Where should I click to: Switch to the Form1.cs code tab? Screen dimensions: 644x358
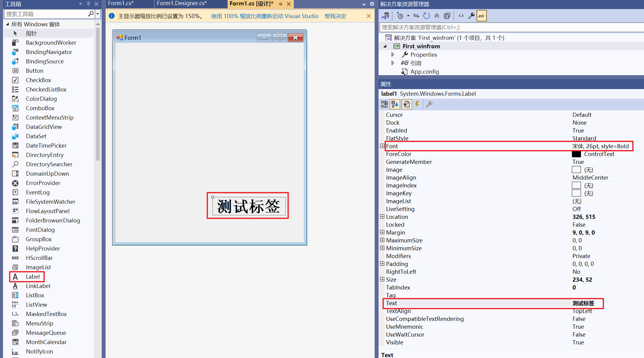coord(121,4)
